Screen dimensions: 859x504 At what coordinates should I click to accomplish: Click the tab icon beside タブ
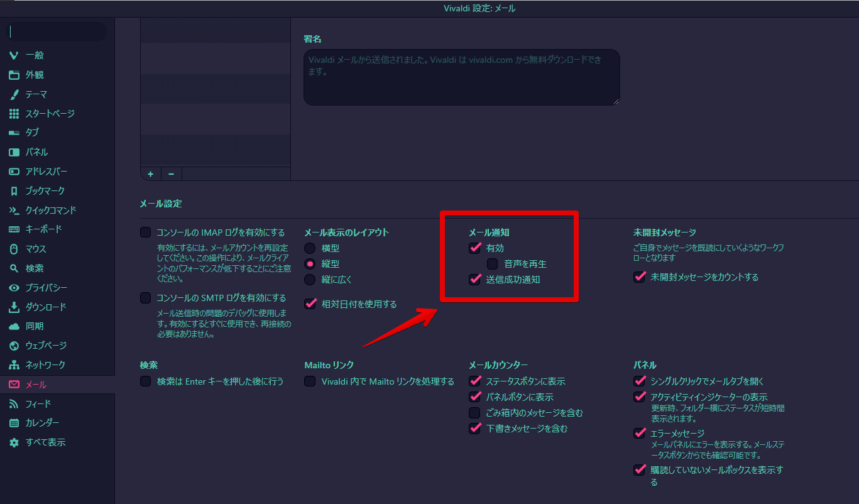pyautogui.click(x=14, y=133)
